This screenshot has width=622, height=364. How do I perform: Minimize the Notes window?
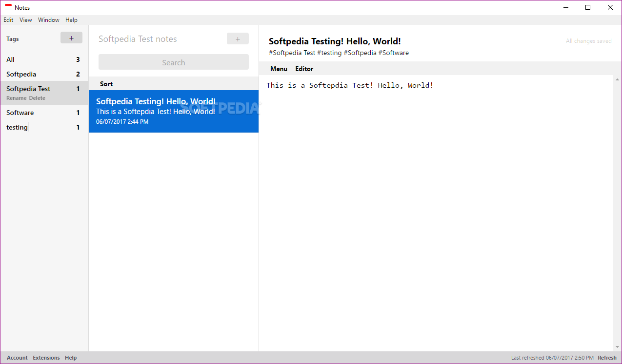(x=566, y=7)
